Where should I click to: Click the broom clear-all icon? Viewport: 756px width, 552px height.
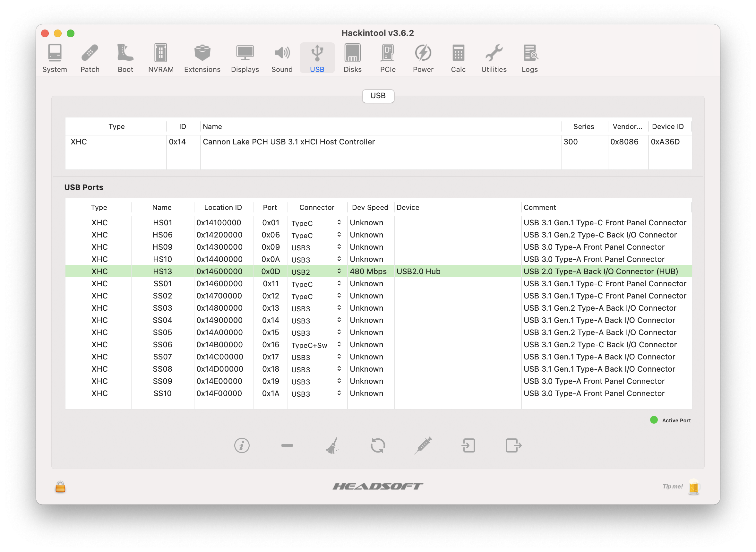(x=332, y=445)
